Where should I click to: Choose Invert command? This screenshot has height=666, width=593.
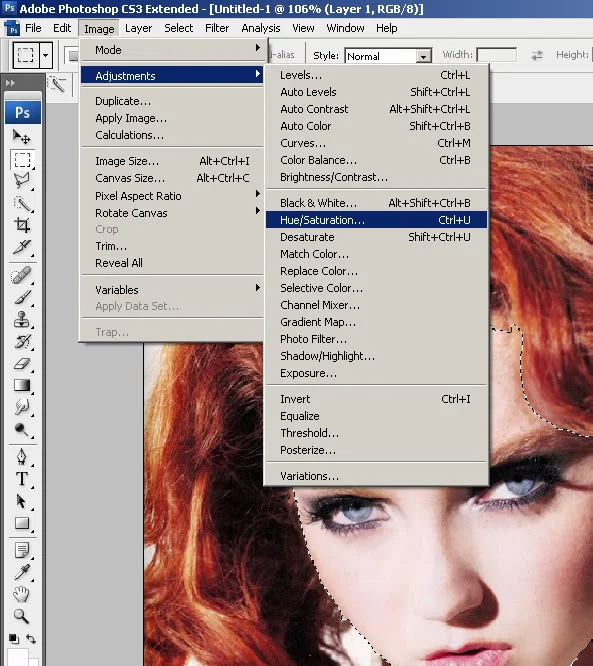376,399
